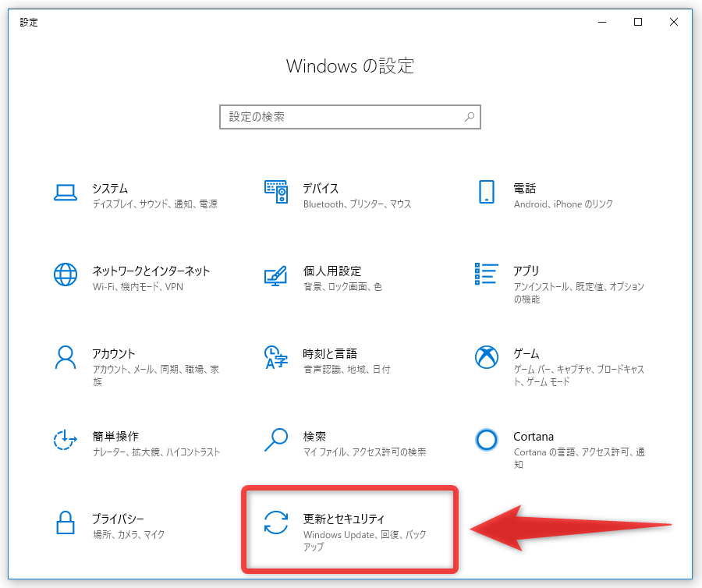
Task: Click 'ナレーター、拡大鏡、ハイコントラスト' description
Action: (x=156, y=452)
